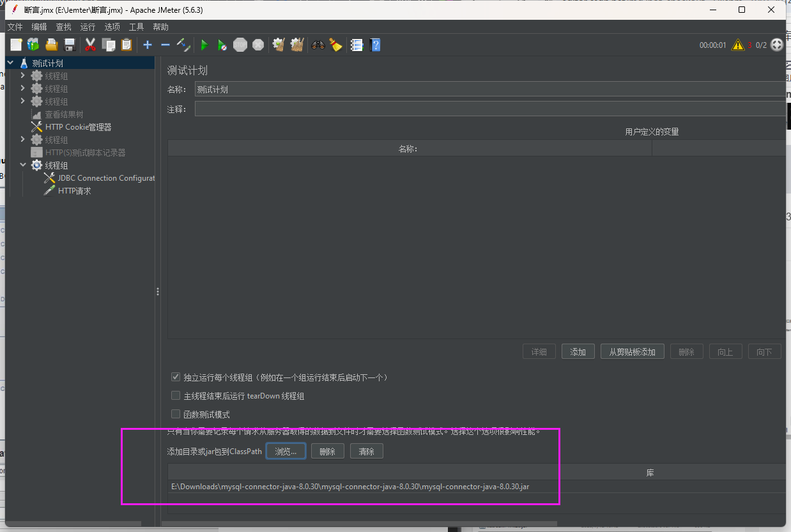
Task: Select HTTP(S)测试脚本记录器 in the tree
Action: pos(85,152)
